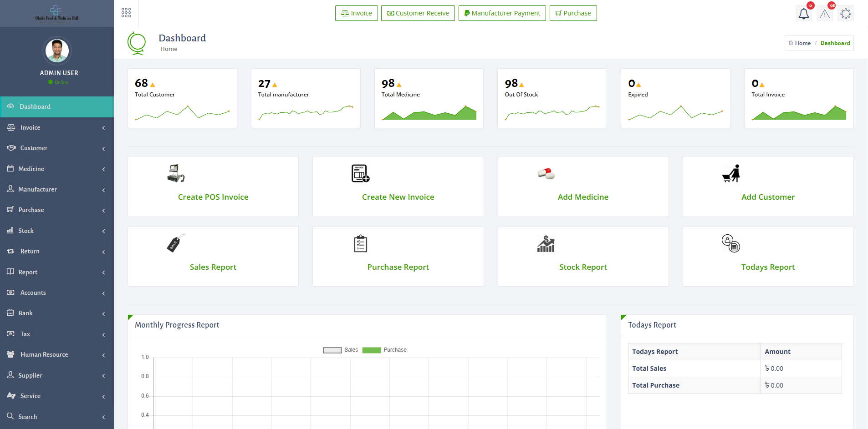Toggle sidebar with the grid menu icon
The image size is (868, 429).
(x=126, y=13)
